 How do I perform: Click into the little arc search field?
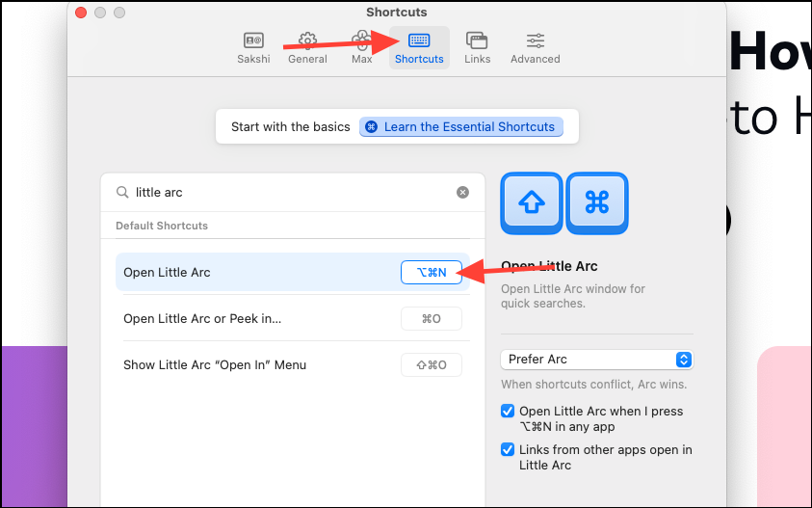293,193
